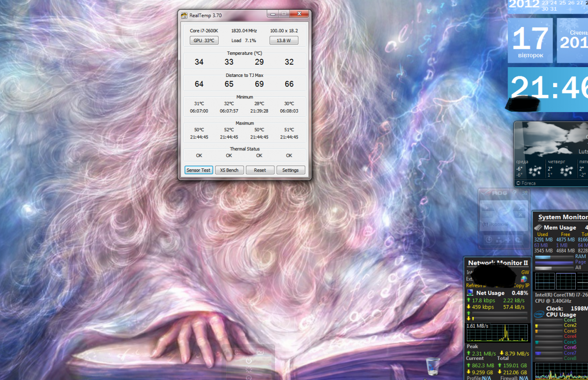This screenshot has width=588, height=380.
Task: Minimize the RealTemp window
Action: tap(272, 14)
